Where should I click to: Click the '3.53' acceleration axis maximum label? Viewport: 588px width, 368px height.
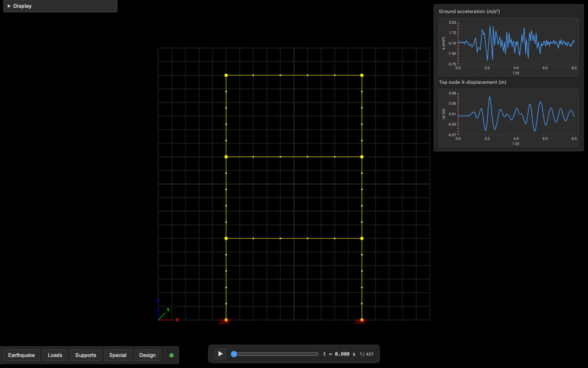[452, 23]
